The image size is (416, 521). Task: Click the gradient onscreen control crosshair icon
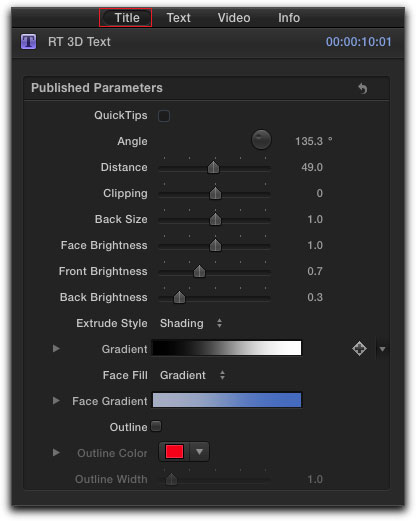point(359,349)
